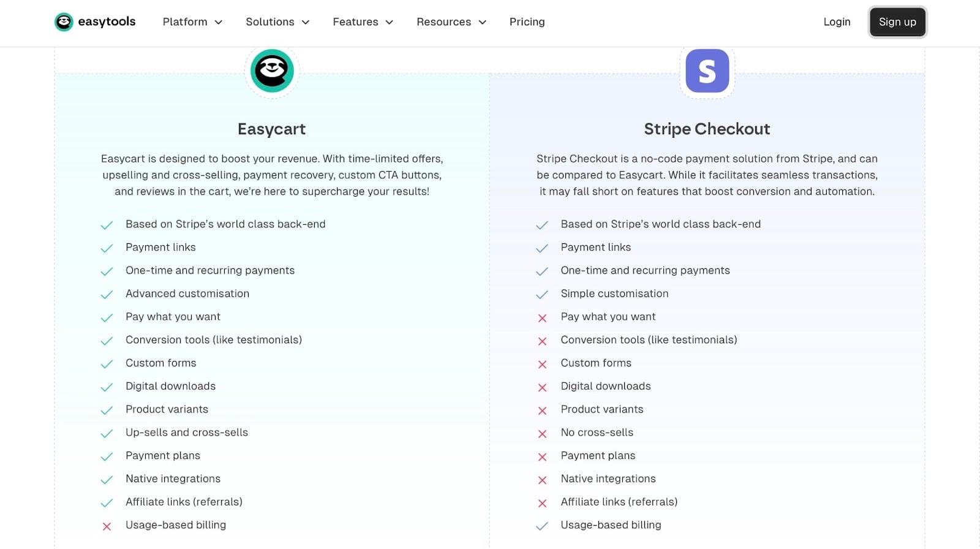The image size is (980, 549).
Task: Click checkmark next to Easycart Custom forms
Action: tap(107, 364)
